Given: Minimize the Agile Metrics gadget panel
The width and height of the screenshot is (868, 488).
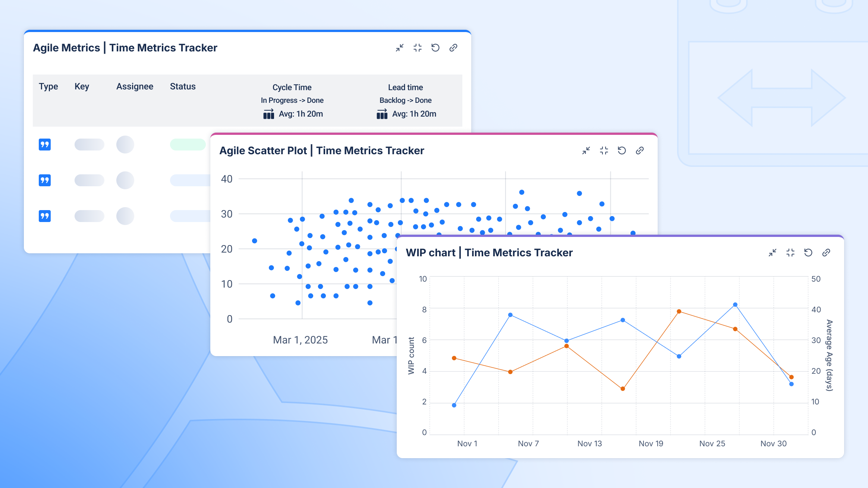Looking at the screenshot, I should [x=400, y=48].
